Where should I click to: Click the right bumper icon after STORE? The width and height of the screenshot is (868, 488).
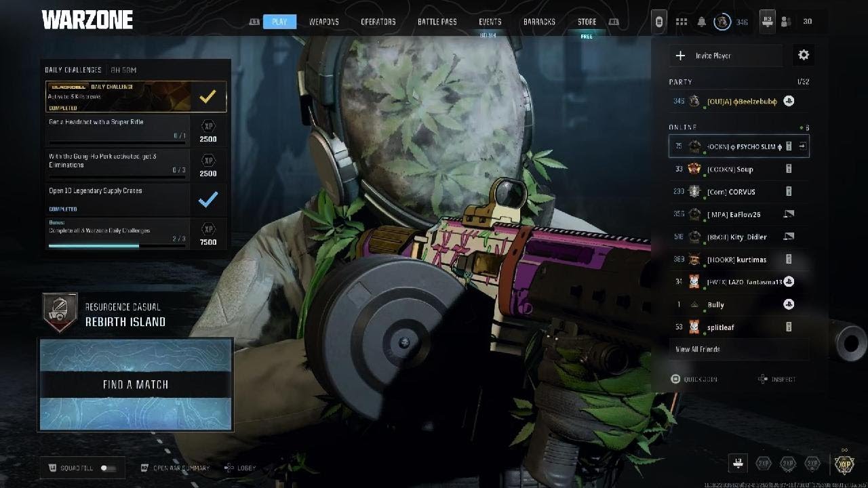click(x=614, y=22)
